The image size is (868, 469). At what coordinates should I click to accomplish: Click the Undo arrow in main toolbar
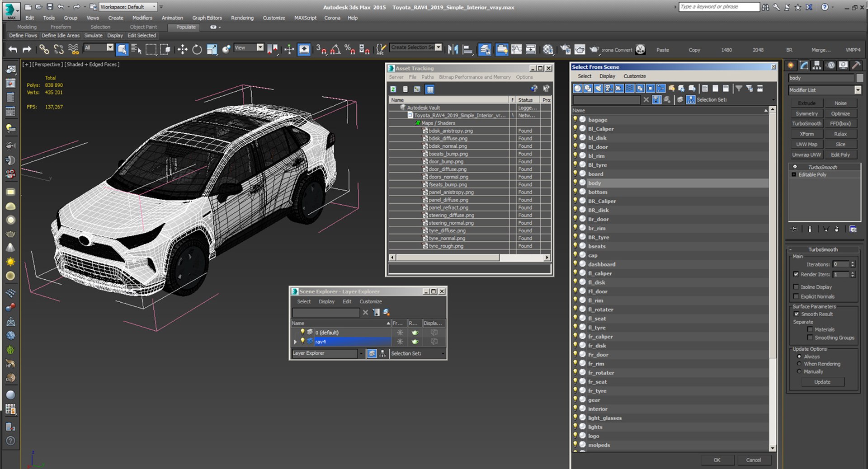13,49
